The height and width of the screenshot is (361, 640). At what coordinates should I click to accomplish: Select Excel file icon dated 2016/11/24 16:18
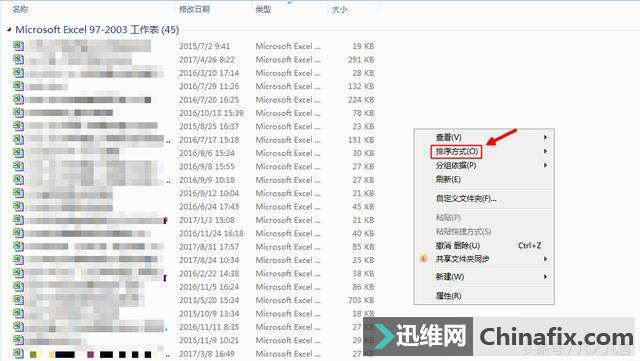[x=18, y=233]
